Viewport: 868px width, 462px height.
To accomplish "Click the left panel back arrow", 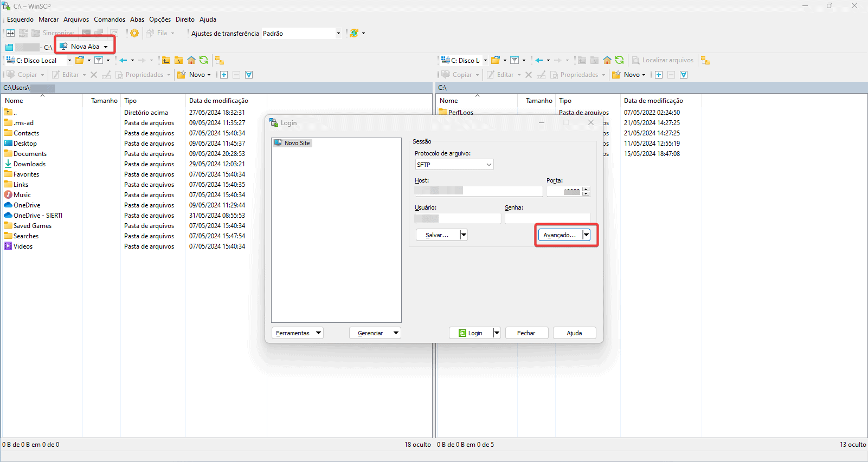I will tap(124, 60).
